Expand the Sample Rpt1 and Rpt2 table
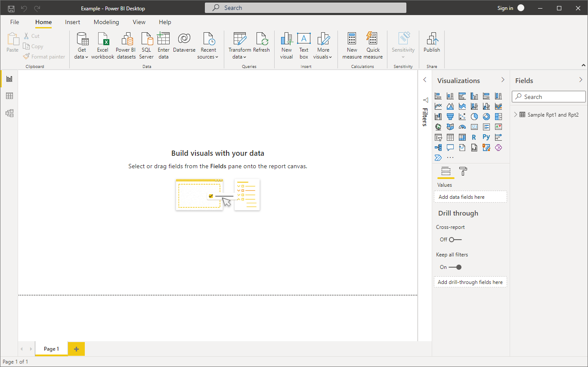The image size is (588, 367). [x=516, y=114]
